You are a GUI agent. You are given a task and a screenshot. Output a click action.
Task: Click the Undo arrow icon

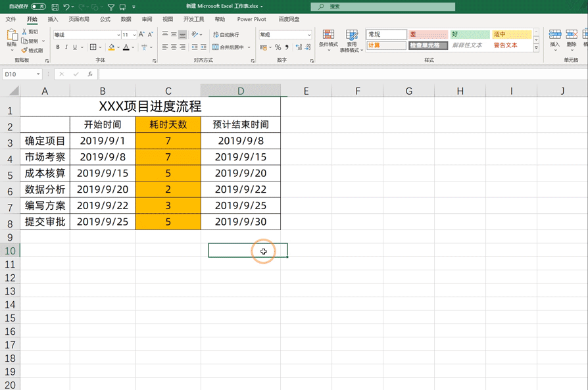click(x=66, y=7)
